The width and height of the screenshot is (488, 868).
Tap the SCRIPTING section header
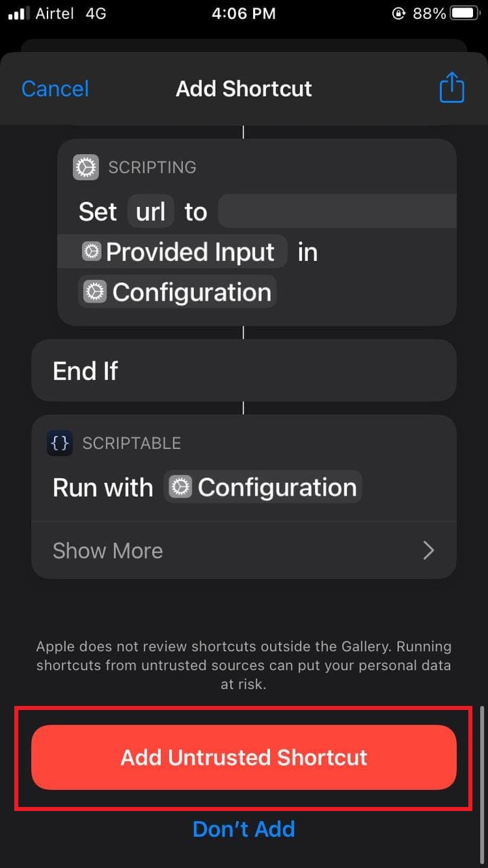[152, 167]
